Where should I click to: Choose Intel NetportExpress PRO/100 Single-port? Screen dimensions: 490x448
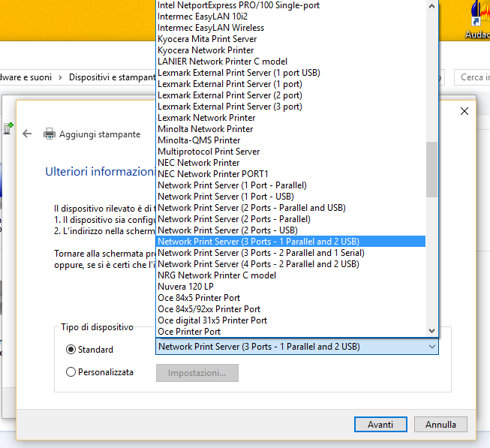pyautogui.click(x=290, y=5)
